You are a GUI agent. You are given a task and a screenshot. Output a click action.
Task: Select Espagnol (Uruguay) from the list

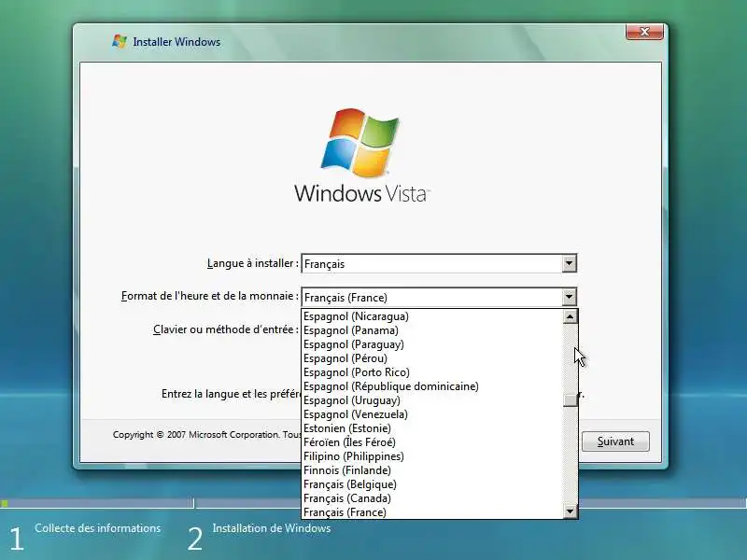432,400
